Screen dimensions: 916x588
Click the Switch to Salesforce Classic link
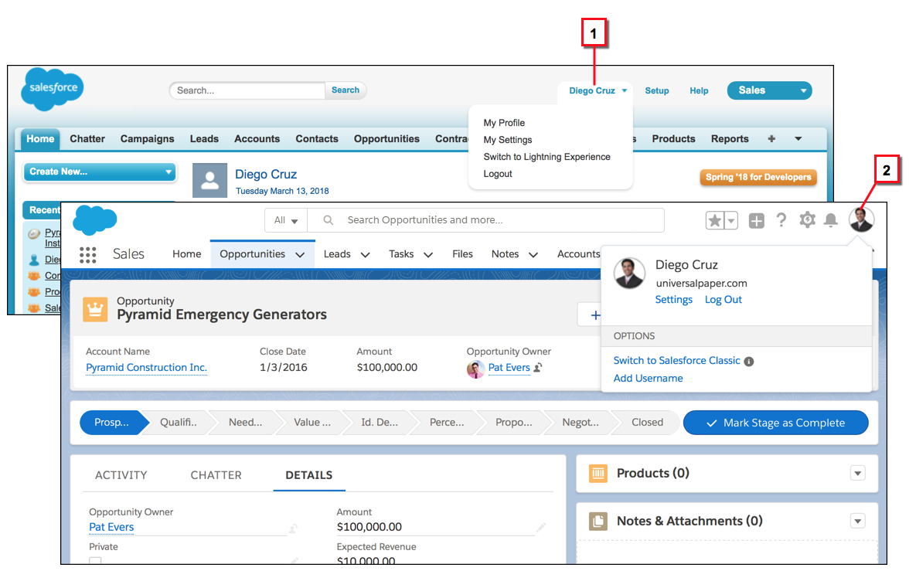click(x=676, y=360)
